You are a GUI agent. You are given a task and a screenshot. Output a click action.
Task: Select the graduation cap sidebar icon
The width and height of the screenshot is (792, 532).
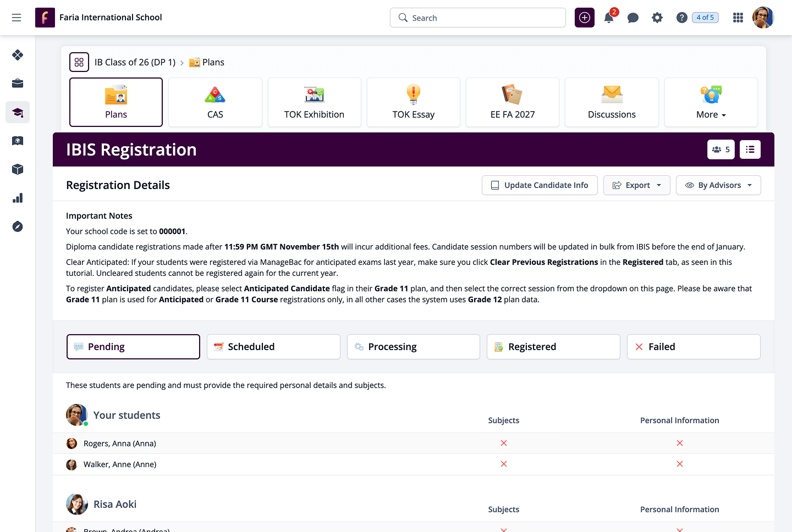coord(18,113)
